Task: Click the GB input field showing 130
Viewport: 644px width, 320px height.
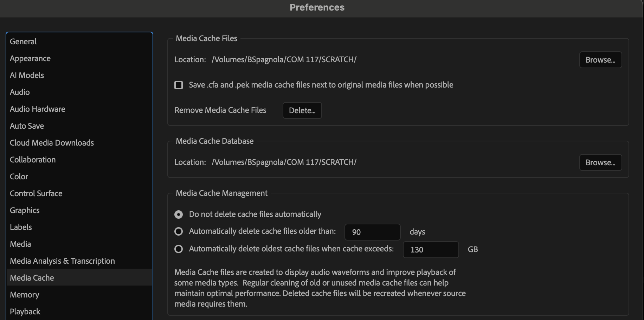Action: point(431,250)
